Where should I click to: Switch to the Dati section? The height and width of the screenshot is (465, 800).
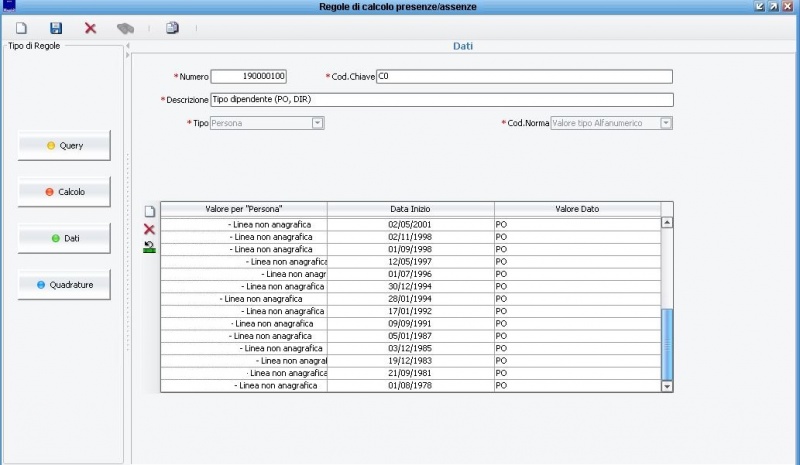[64, 239]
